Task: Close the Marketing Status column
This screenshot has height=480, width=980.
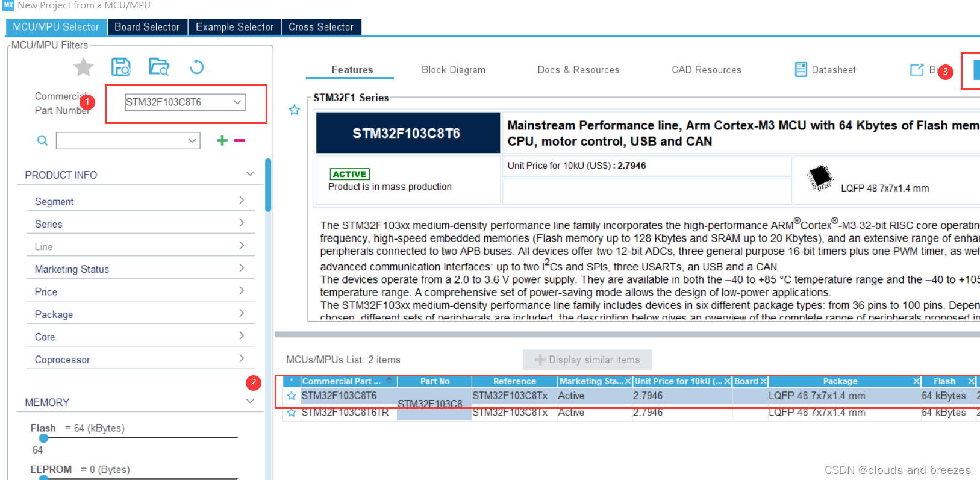Action: (628, 381)
